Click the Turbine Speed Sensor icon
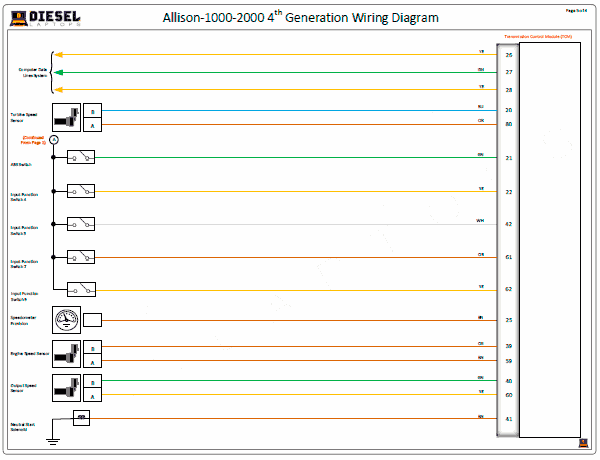Image resolution: width=600 pixels, height=460 pixels. point(67,117)
